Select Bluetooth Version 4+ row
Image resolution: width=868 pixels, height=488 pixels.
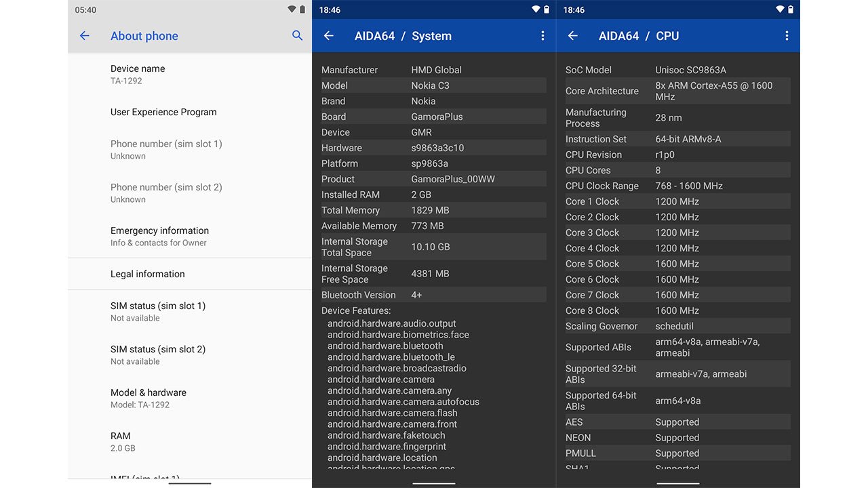(434, 295)
